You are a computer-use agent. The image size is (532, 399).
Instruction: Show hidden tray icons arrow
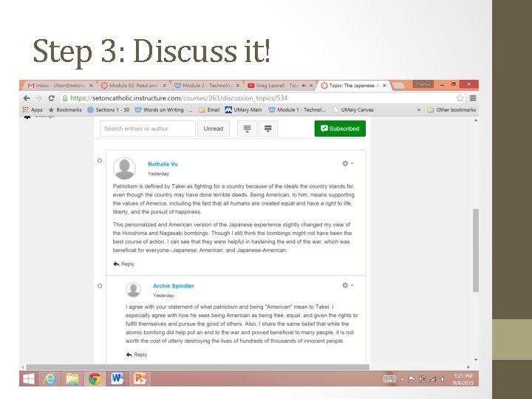(402, 379)
